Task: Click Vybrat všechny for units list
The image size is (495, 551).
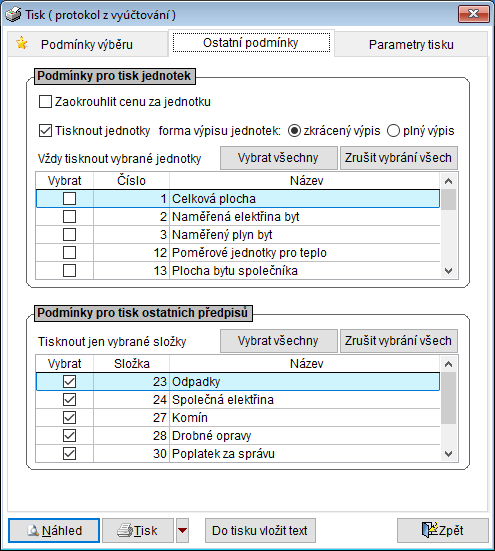Action: tap(279, 158)
